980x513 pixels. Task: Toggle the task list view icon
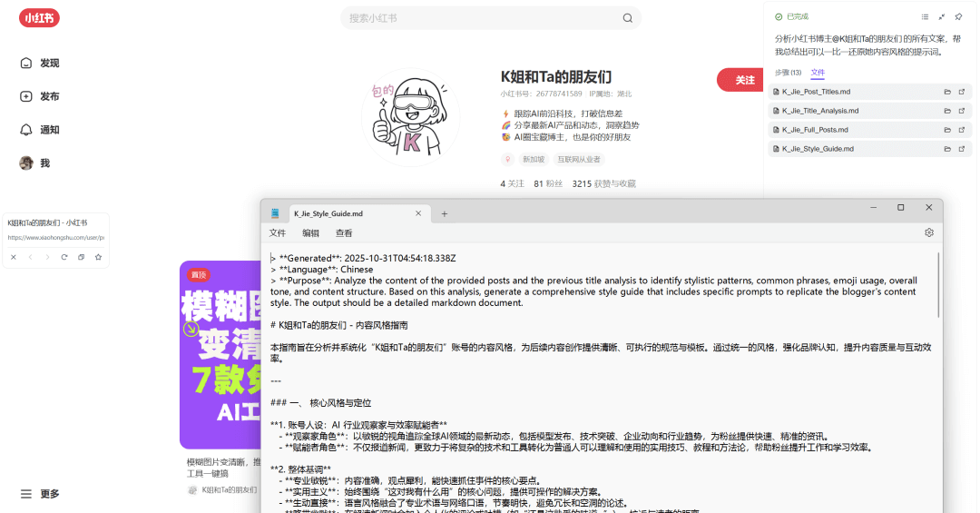pos(925,16)
